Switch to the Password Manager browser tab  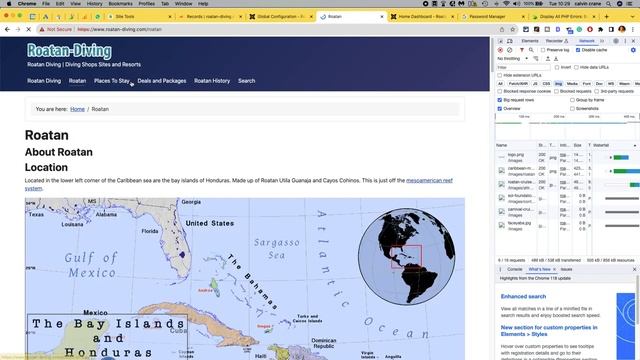pos(493,17)
